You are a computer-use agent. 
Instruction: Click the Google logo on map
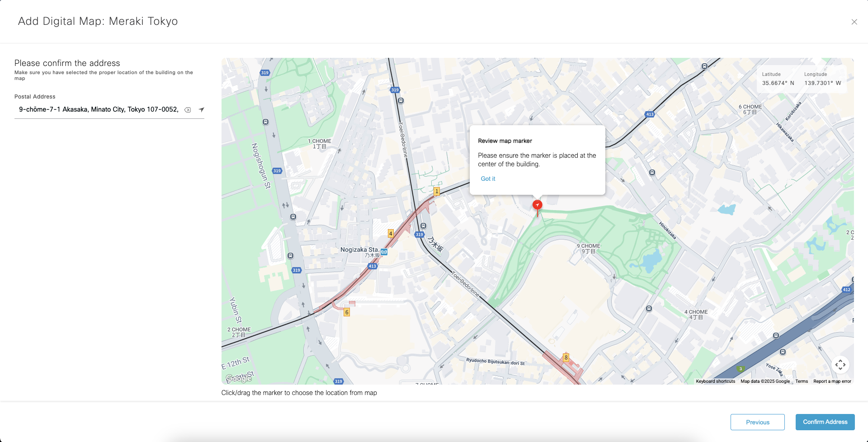(238, 378)
